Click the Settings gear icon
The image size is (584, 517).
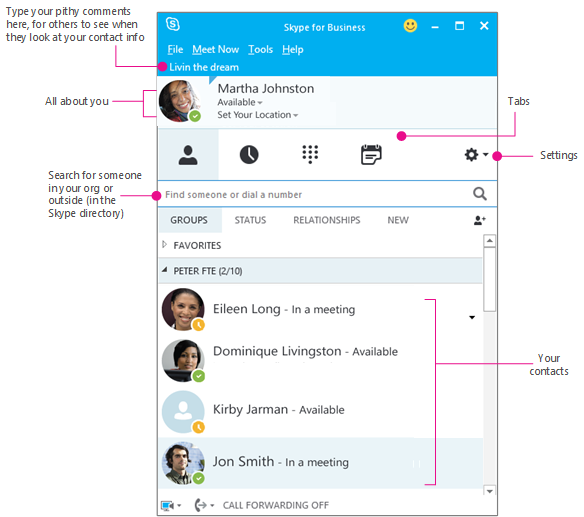472,155
